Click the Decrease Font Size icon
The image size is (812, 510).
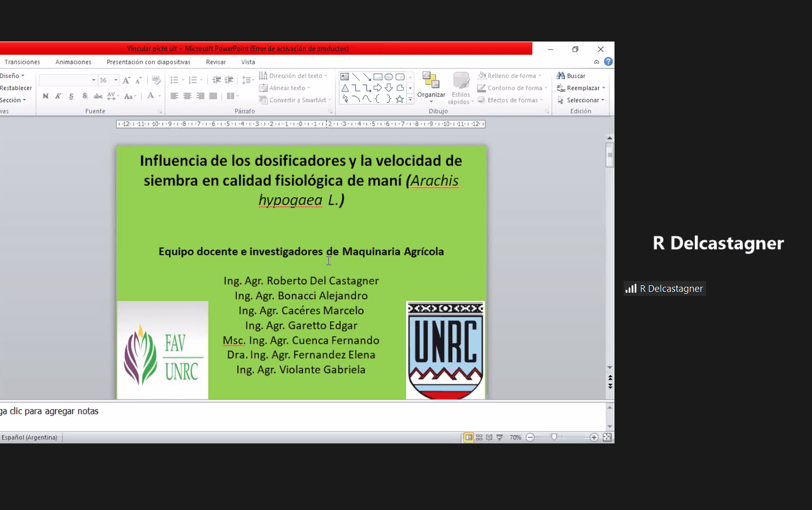pyautogui.click(x=138, y=80)
